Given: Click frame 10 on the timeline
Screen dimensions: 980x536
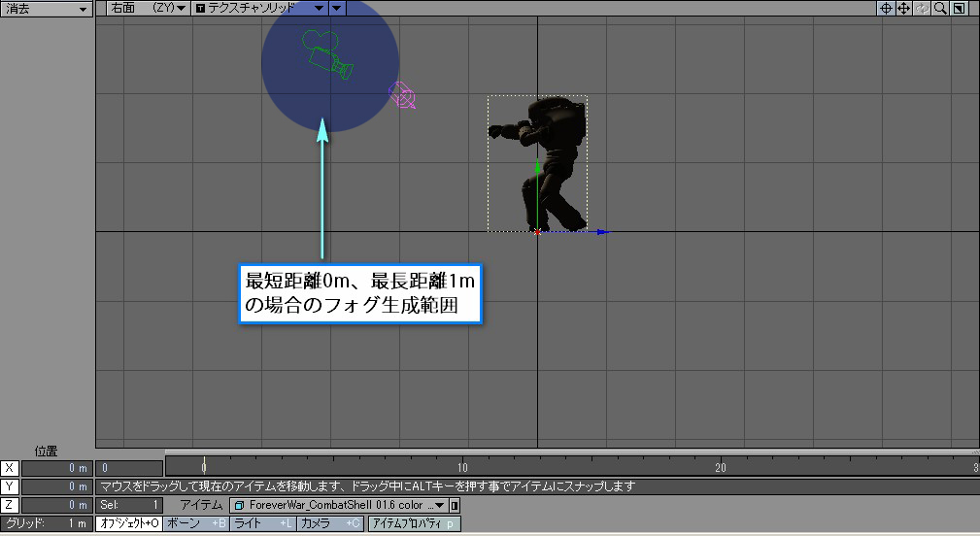Looking at the screenshot, I should tap(462, 467).
